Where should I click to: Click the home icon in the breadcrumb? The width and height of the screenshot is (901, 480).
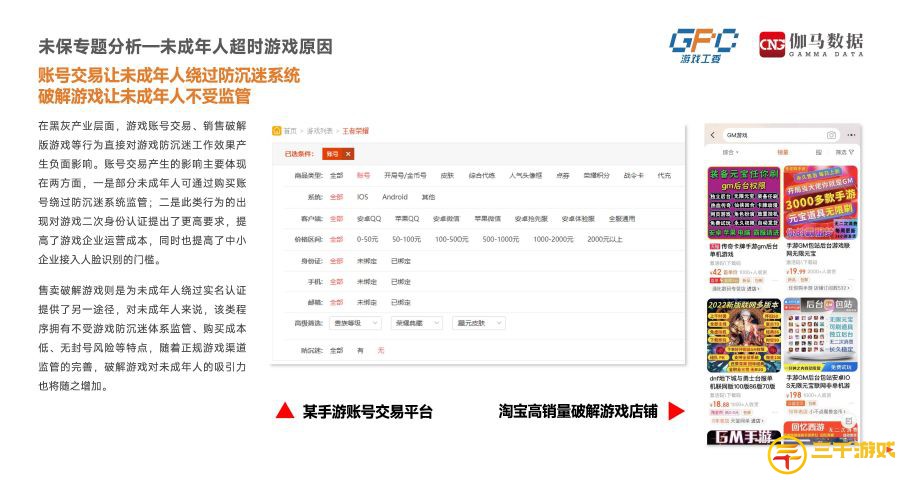point(276,131)
